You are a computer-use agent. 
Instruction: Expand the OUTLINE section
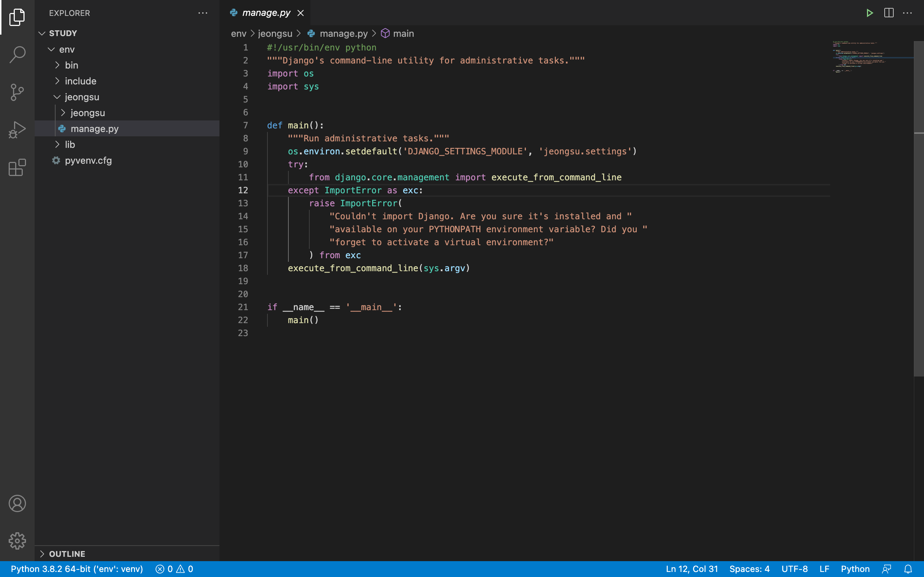pos(67,554)
